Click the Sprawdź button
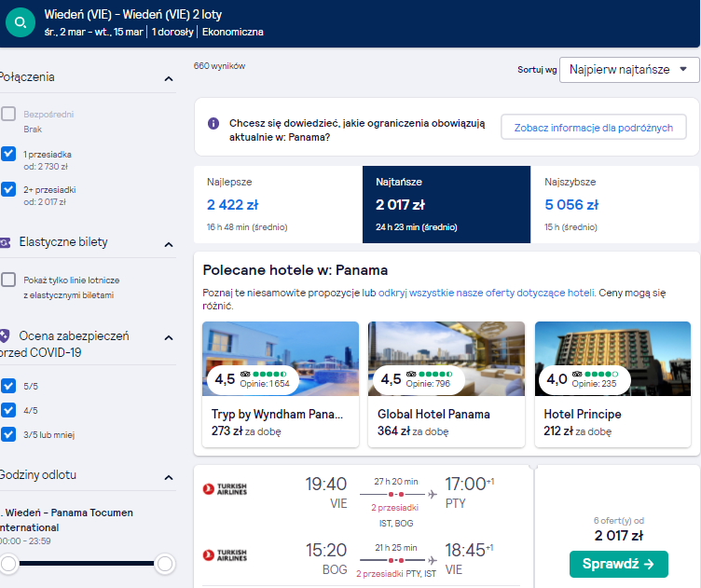Image resolution: width=701 pixels, height=588 pixels. coord(619,564)
